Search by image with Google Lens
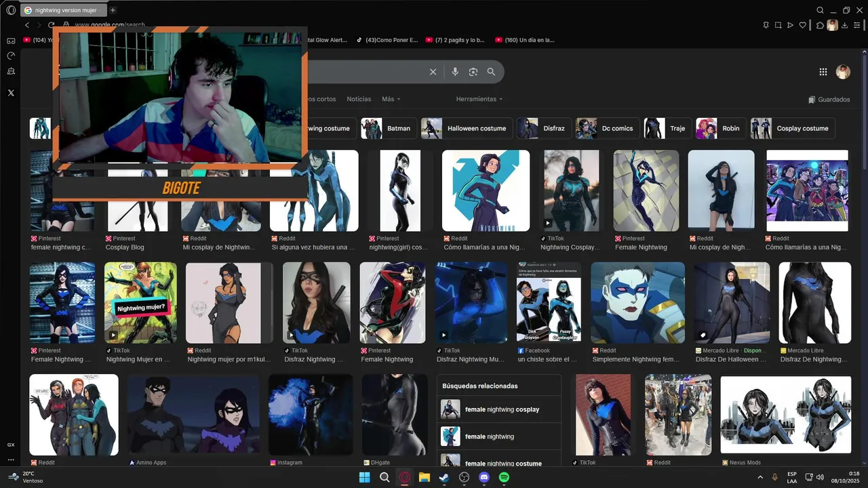The width and height of the screenshot is (868, 488). (473, 72)
